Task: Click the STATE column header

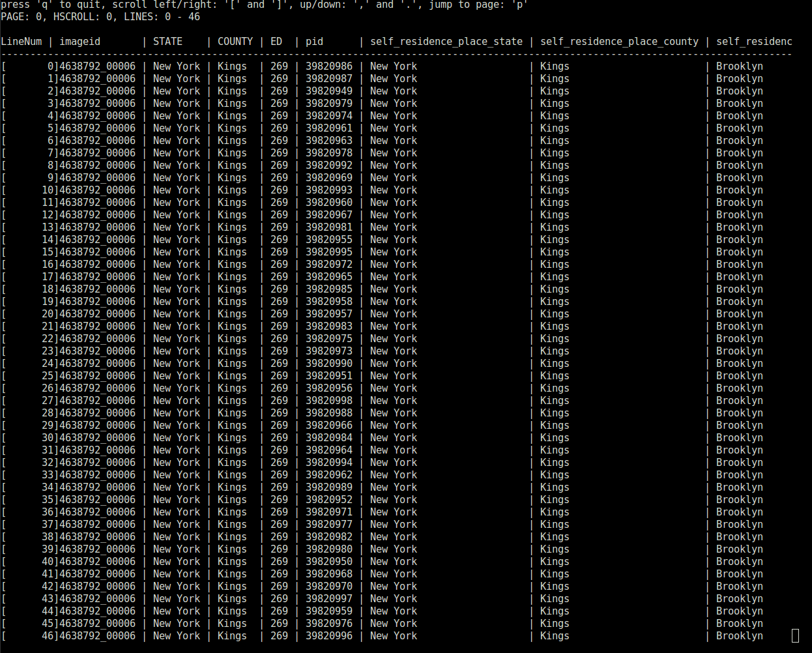Action: pyautogui.click(x=167, y=42)
